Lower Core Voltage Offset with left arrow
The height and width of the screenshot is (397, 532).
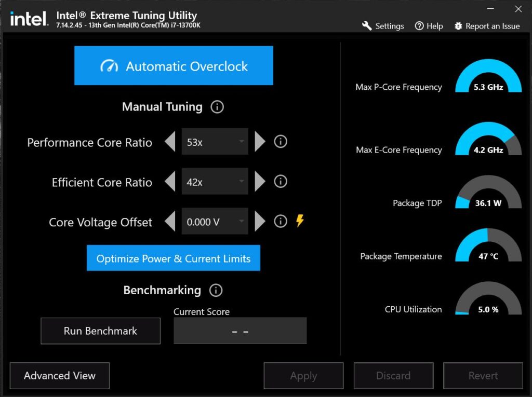(x=170, y=222)
